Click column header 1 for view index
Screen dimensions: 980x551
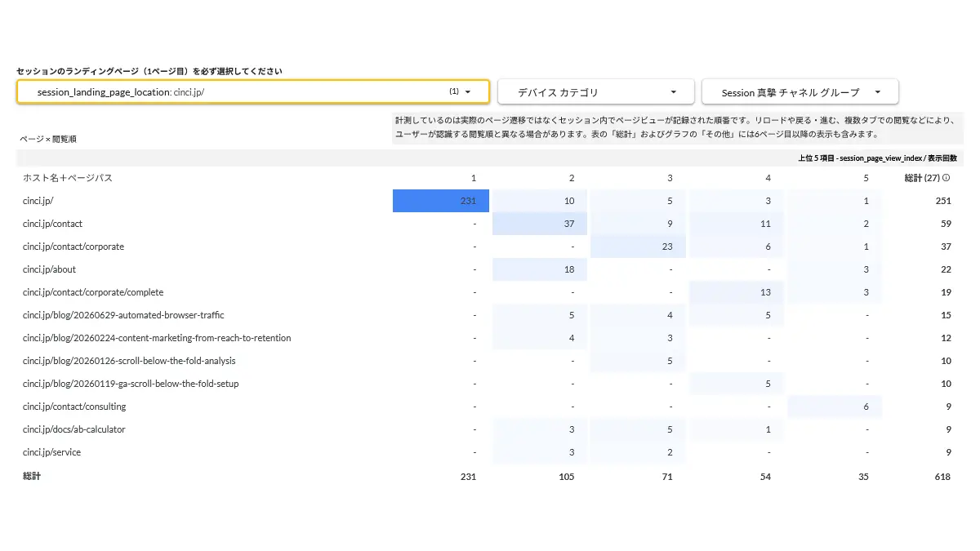point(474,178)
